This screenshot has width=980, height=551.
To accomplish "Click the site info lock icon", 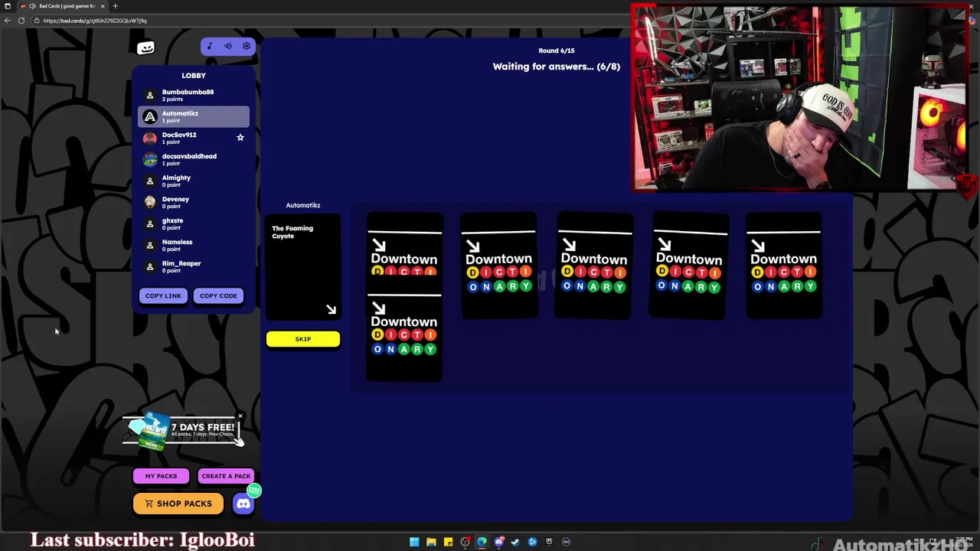I will tap(37, 21).
